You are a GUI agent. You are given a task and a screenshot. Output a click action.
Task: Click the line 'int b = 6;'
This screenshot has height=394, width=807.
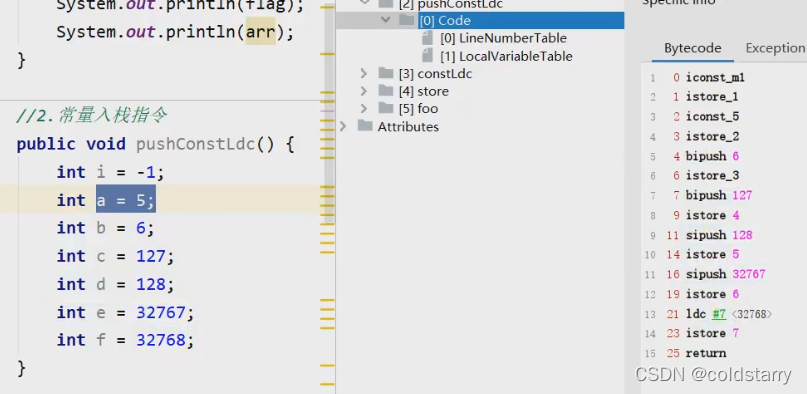pos(106,228)
